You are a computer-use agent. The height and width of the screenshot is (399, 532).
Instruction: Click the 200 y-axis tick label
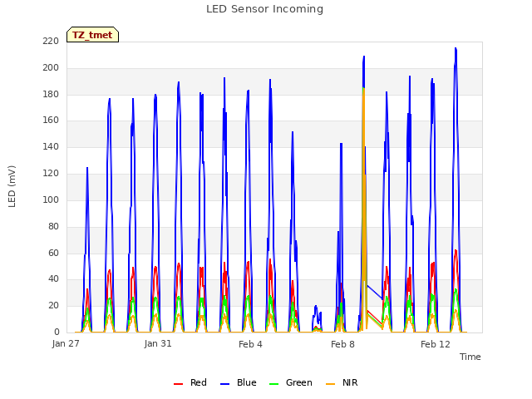[51, 67]
